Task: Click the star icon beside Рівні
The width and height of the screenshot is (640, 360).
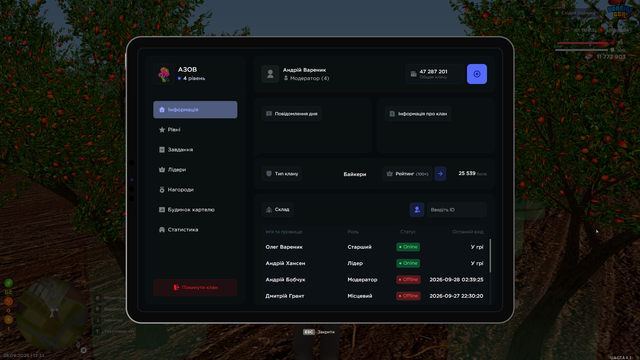Action: coord(162,130)
